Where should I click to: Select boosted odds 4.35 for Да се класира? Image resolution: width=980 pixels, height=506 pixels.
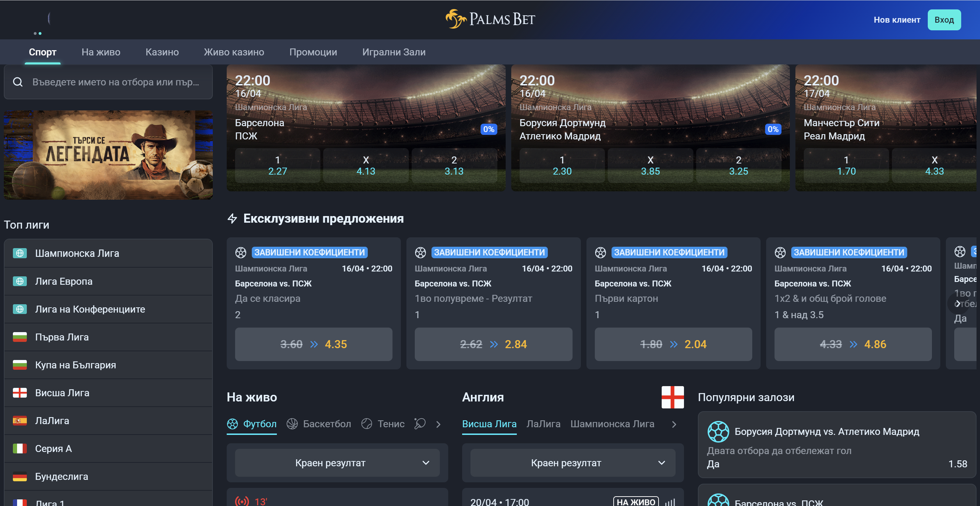point(313,344)
